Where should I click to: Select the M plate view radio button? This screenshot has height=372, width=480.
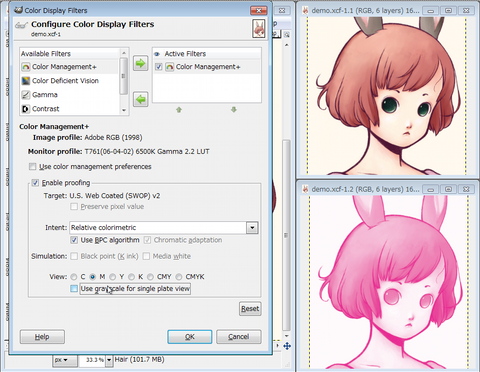[93, 277]
